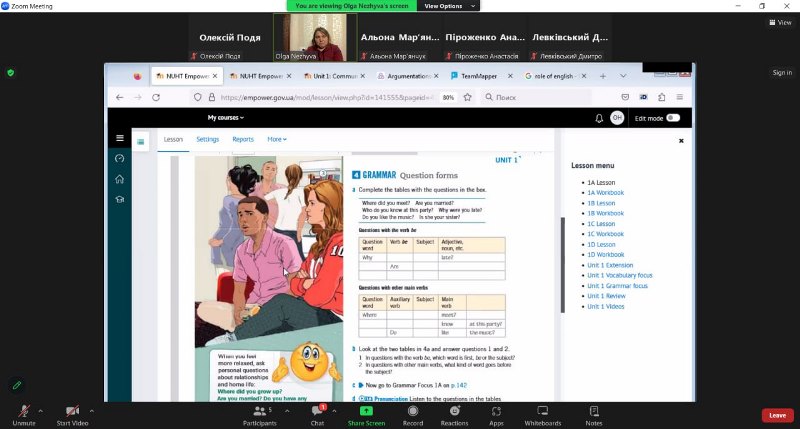Expand the View Options dropdown
The width and height of the screenshot is (800, 429).
point(443,6)
